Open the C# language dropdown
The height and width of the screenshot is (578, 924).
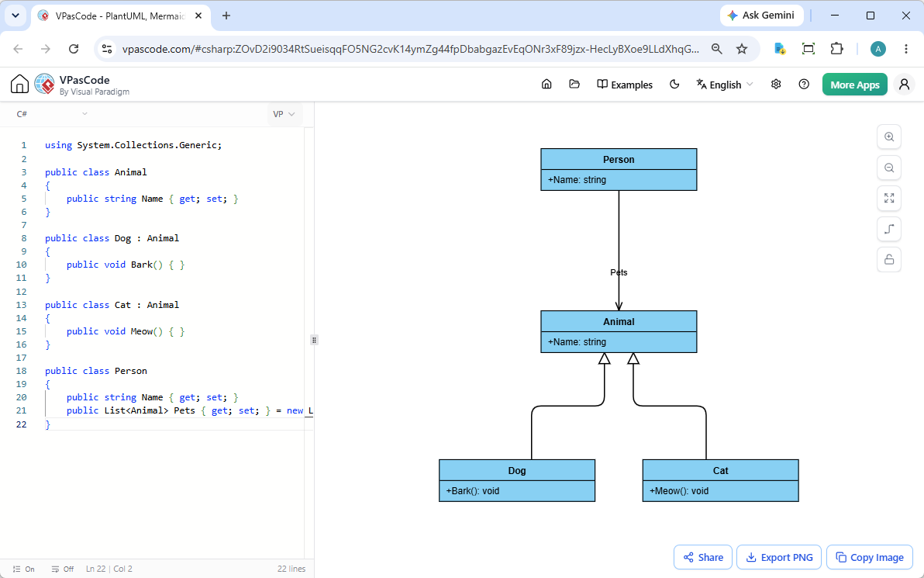click(52, 114)
